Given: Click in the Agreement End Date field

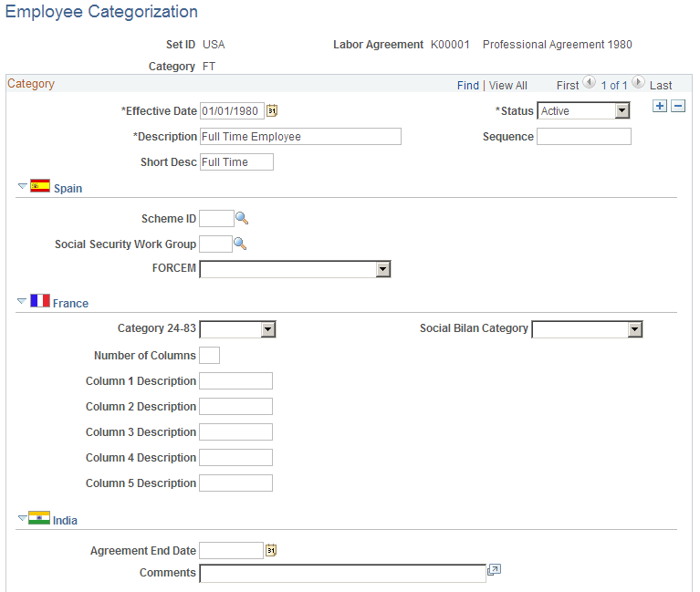Looking at the screenshot, I should (x=231, y=551).
